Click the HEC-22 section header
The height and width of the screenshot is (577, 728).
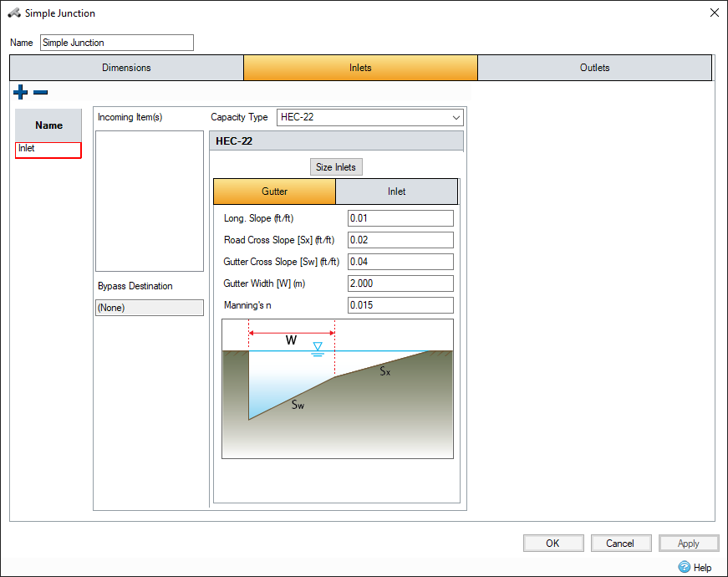[x=337, y=140]
